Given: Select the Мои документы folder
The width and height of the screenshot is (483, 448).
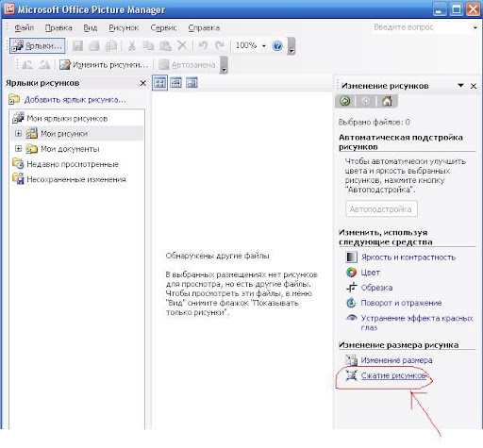Looking at the screenshot, I should (x=70, y=149).
